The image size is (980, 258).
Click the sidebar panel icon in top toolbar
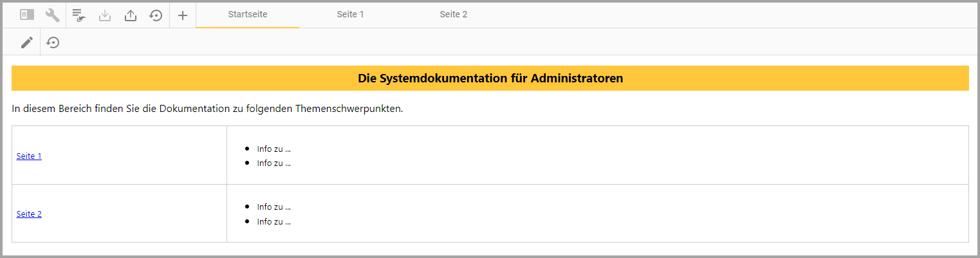[27, 15]
